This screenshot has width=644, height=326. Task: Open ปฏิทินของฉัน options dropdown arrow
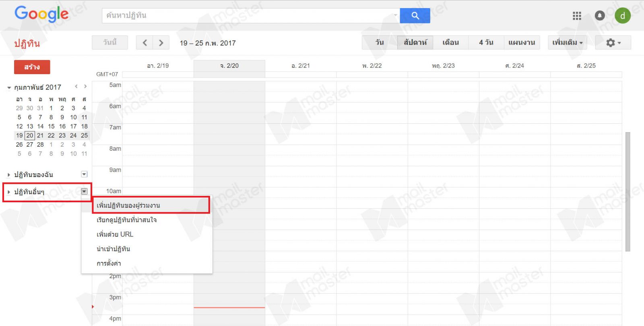pyautogui.click(x=84, y=174)
